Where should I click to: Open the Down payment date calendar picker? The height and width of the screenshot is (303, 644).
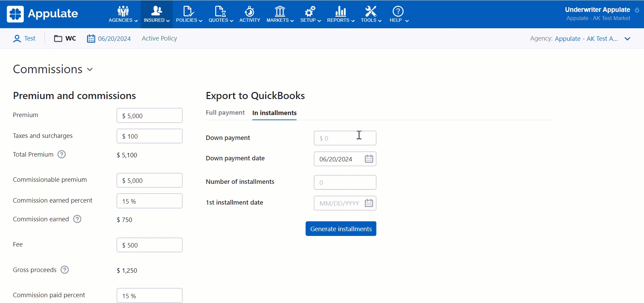point(369,159)
